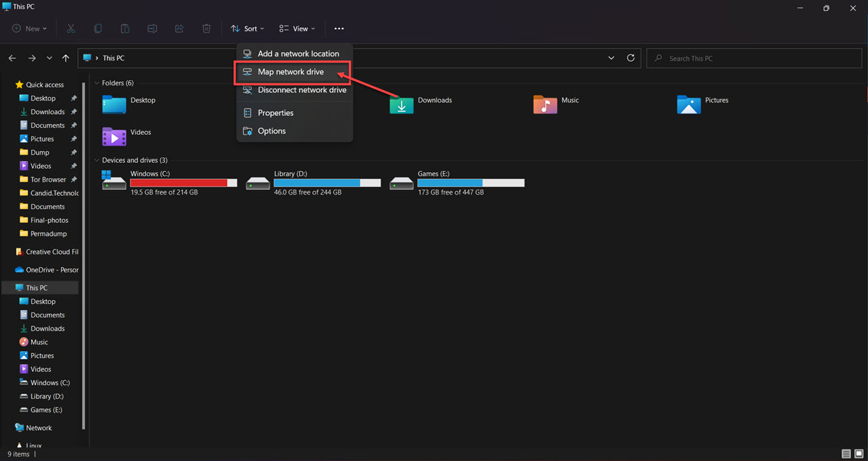Viewport: 868px width, 461px height.
Task: Click the Share icon in toolbar
Action: coord(179,28)
